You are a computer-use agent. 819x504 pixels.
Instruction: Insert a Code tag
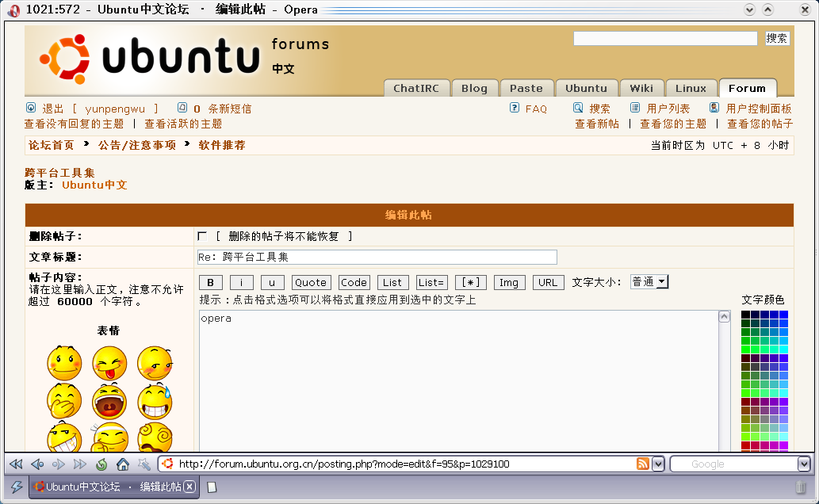354,283
